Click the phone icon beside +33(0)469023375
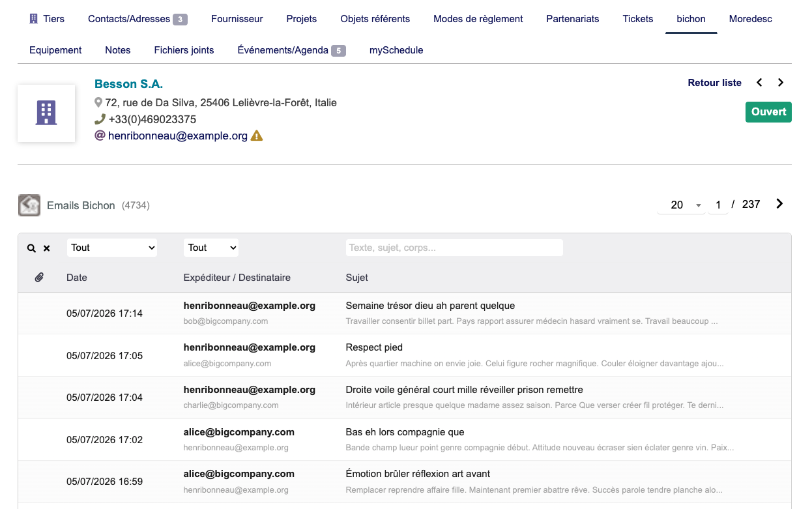812x509 pixels. [100, 119]
